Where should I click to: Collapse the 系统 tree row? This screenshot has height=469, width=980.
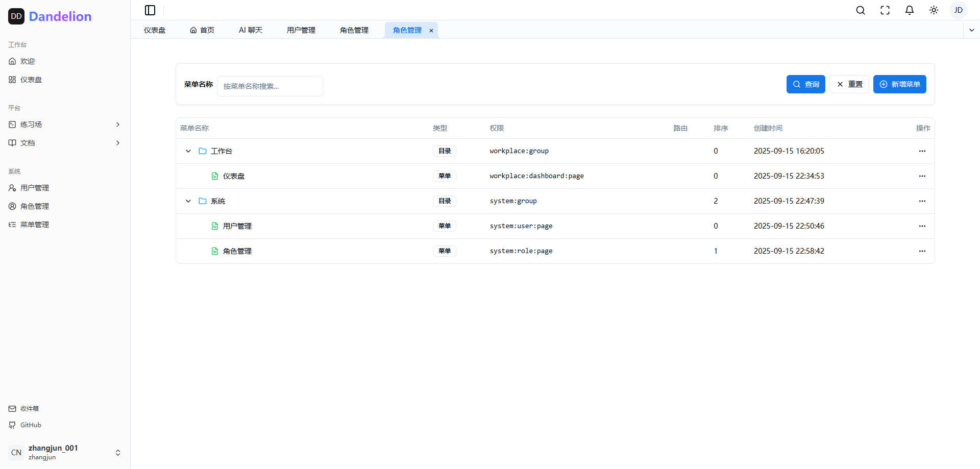click(188, 201)
